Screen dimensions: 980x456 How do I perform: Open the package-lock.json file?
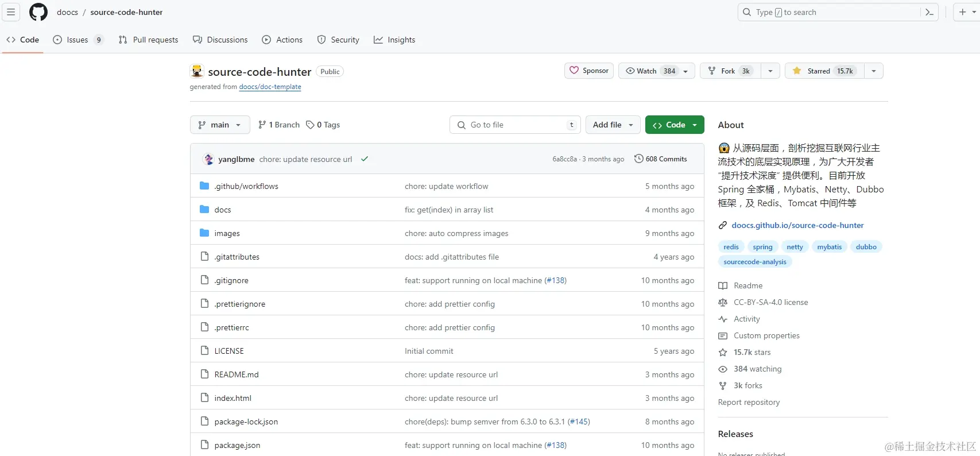tap(246, 422)
